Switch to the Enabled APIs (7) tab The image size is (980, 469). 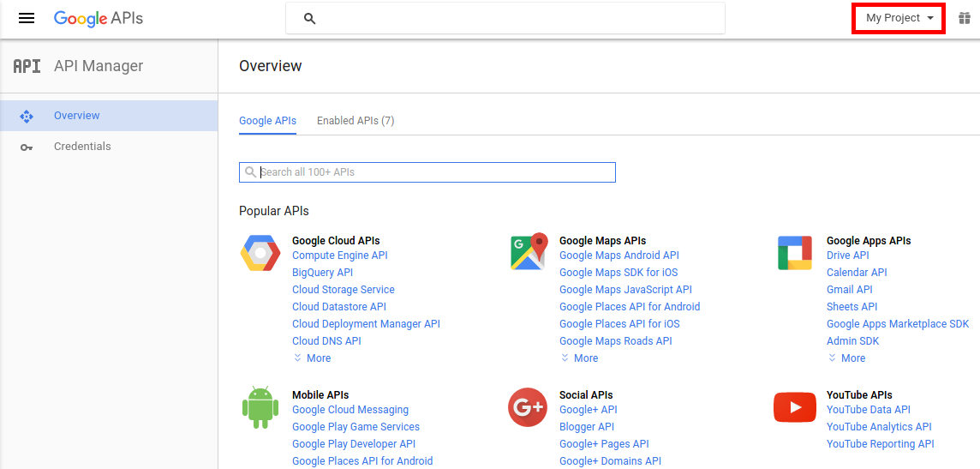pos(356,121)
